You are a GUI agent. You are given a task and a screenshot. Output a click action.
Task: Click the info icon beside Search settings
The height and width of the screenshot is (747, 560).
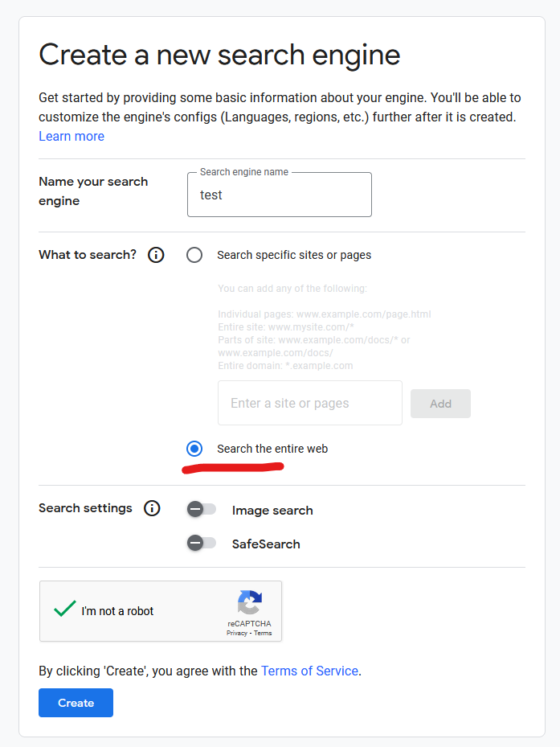coord(152,508)
